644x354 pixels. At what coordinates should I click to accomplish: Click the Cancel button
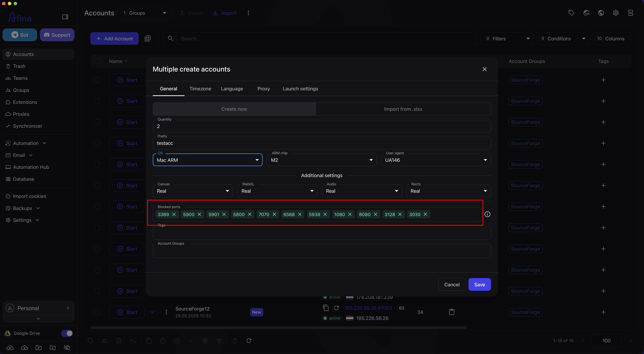[x=452, y=284]
